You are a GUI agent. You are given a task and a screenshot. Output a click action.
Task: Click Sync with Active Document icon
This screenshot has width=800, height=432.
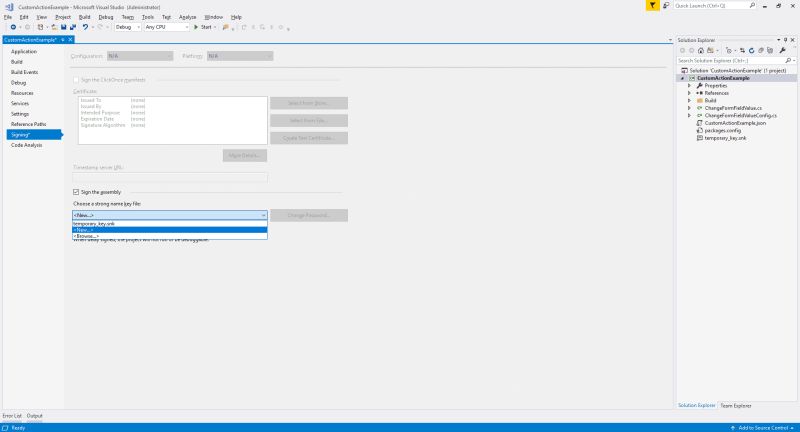[x=742, y=50]
